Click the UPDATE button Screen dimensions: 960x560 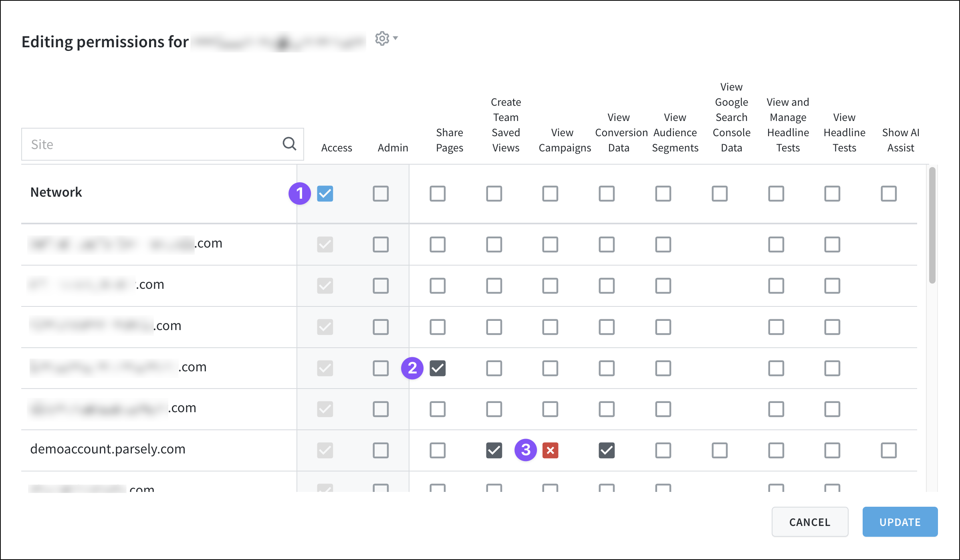pyautogui.click(x=900, y=522)
